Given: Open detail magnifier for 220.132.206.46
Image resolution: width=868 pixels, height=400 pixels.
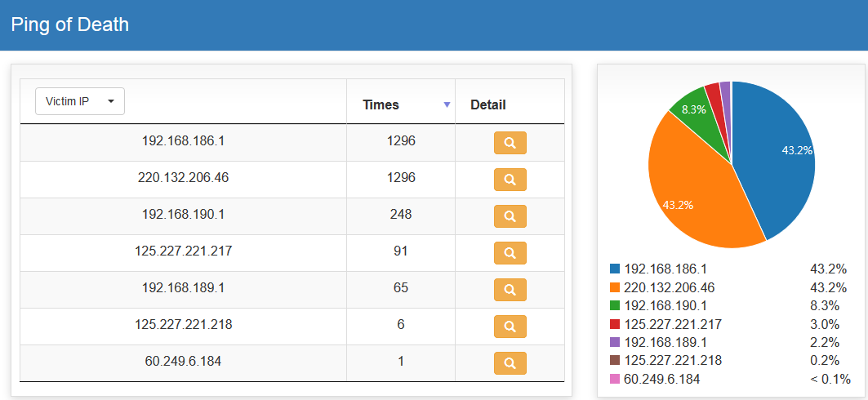Looking at the screenshot, I should click(x=510, y=180).
